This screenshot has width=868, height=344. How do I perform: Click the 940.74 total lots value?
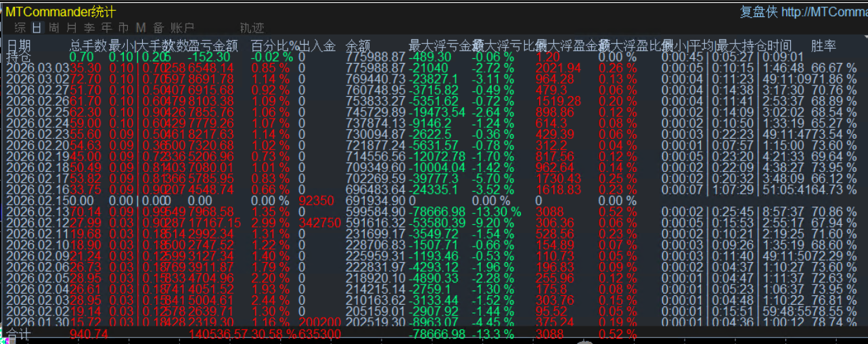tap(89, 334)
